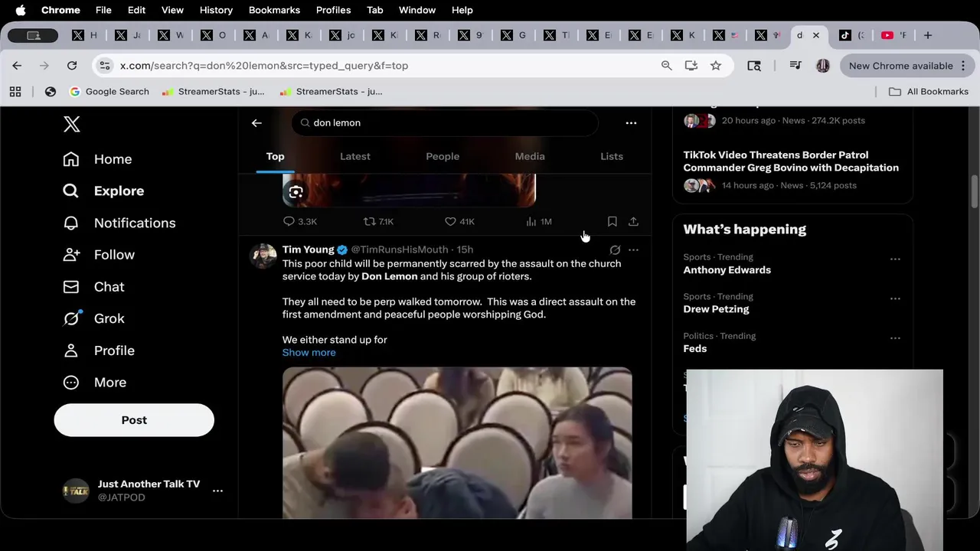The height and width of the screenshot is (551, 980).
Task: Open options for Anthony Edwards trend
Action: tap(895, 259)
